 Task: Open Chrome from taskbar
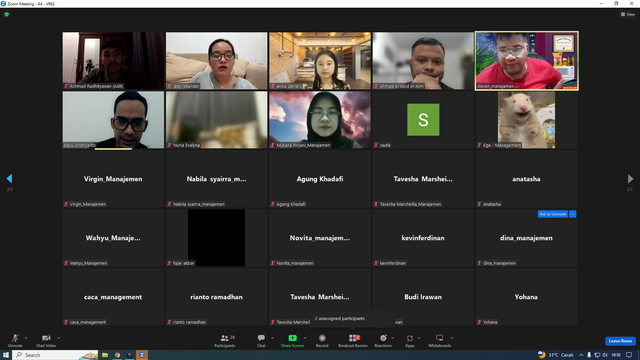click(x=117, y=355)
